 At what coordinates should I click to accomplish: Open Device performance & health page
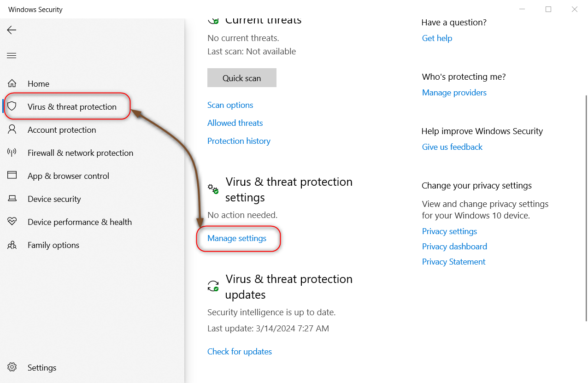80,222
